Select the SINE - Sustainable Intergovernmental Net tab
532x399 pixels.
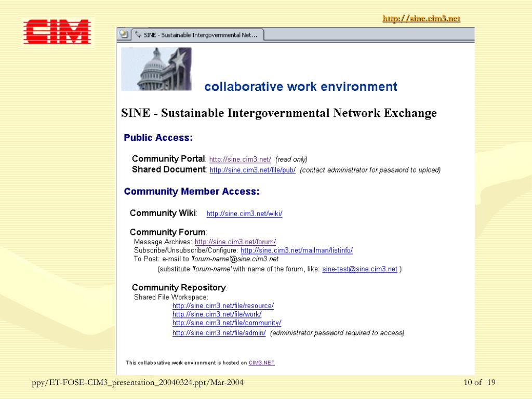coord(197,35)
